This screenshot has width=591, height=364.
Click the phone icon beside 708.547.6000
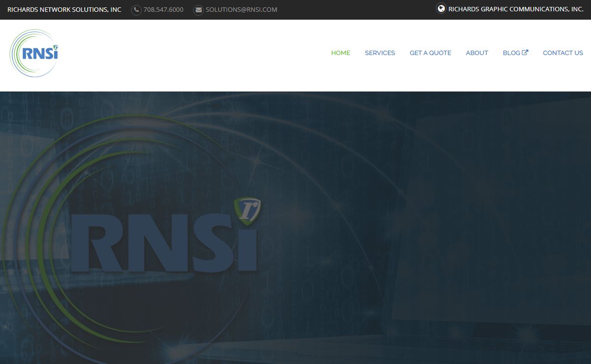click(136, 10)
